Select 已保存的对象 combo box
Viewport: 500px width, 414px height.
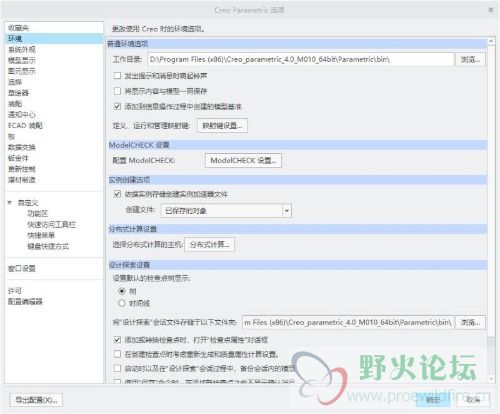(x=226, y=211)
